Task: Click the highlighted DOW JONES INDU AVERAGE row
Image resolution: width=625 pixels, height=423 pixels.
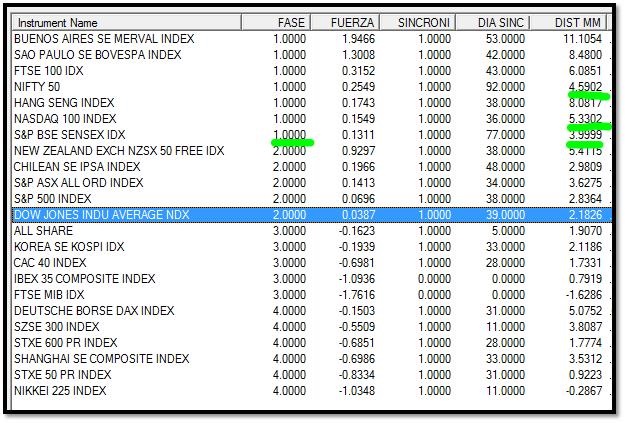Action: click(x=312, y=214)
